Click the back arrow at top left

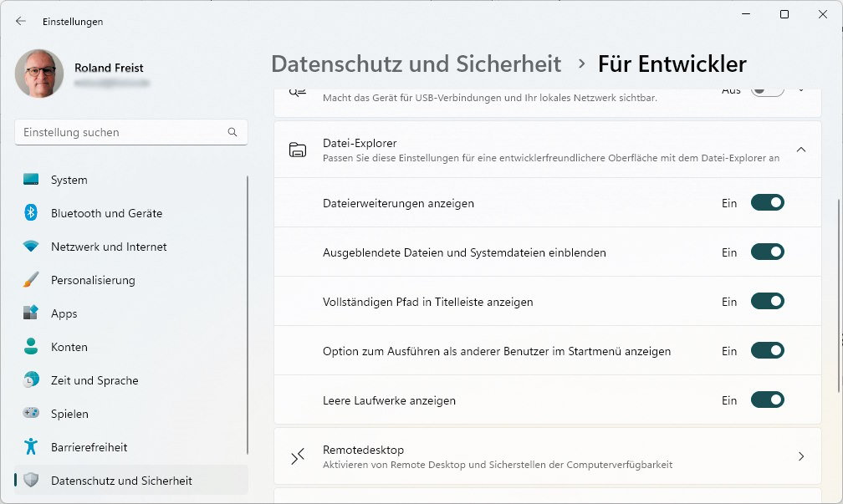point(18,22)
